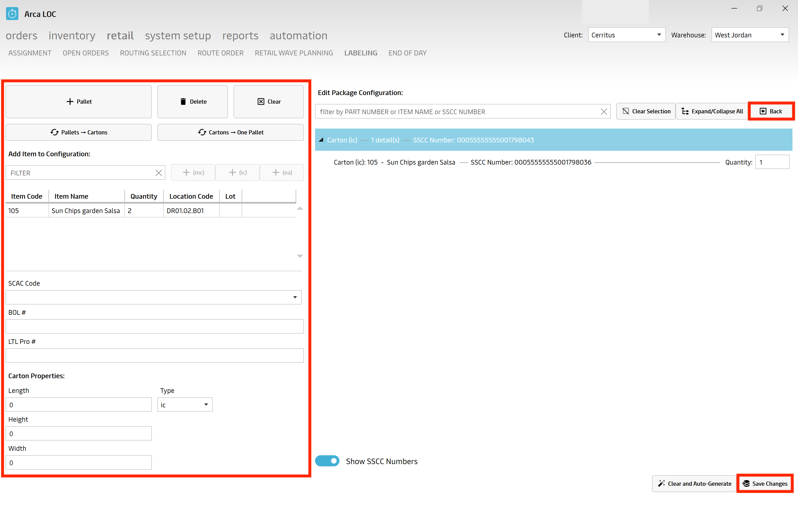Click the Length input field
798x532 pixels.
(79, 405)
